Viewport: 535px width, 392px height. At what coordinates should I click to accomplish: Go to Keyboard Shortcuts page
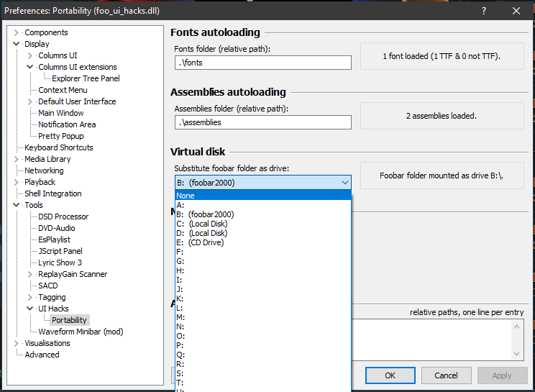point(59,147)
